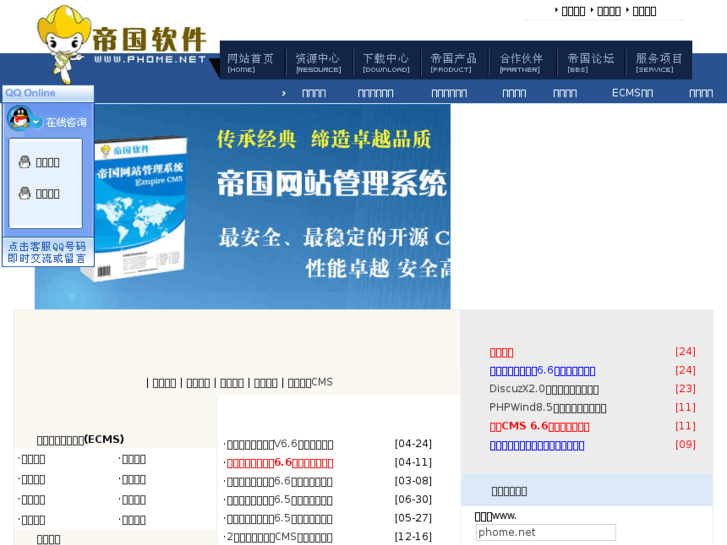
Task: Open the red CMS 6.6 link in right list
Action: click(x=539, y=426)
